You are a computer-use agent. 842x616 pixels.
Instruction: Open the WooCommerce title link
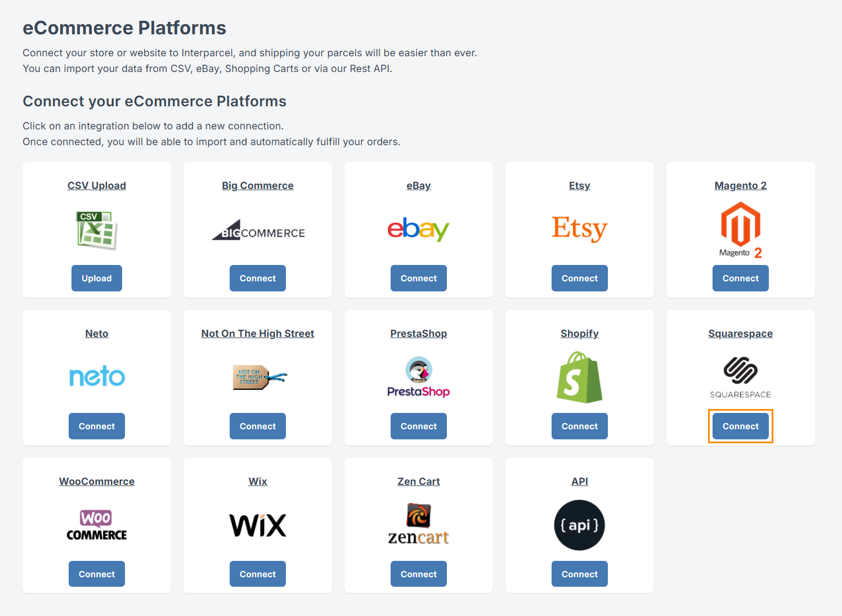coord(96,482)
